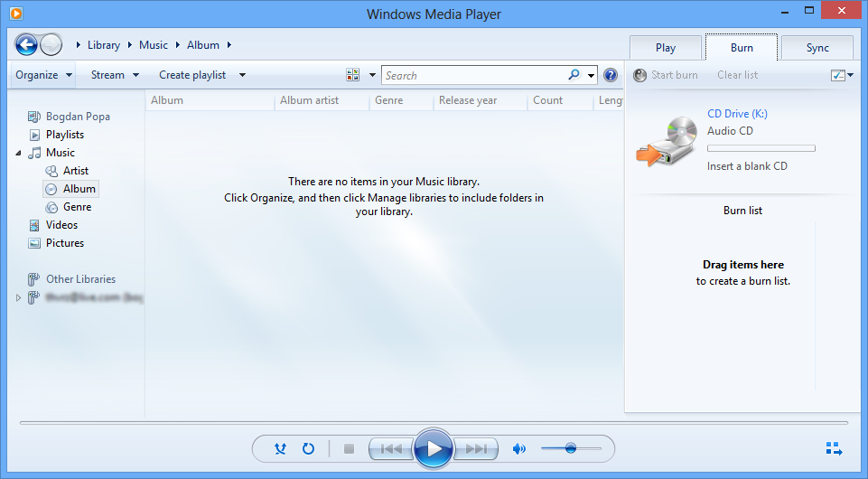Open the Organize dropdown menu

pyautogui.click(x=43, y=75)
